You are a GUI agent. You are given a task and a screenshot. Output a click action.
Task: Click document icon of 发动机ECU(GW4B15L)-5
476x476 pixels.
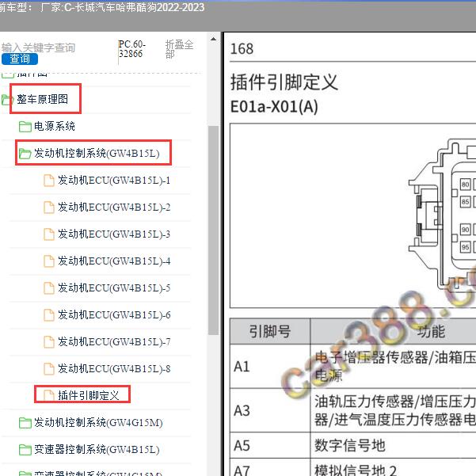pyautogui.click(x=49, y=288)
